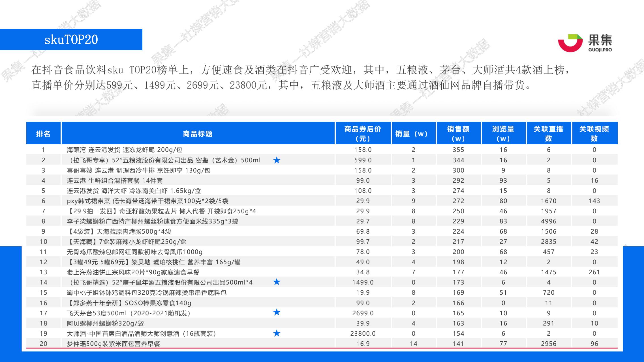
Task: Select title 李子柒螺蛳粉广西特产
Action: point(152,221)
